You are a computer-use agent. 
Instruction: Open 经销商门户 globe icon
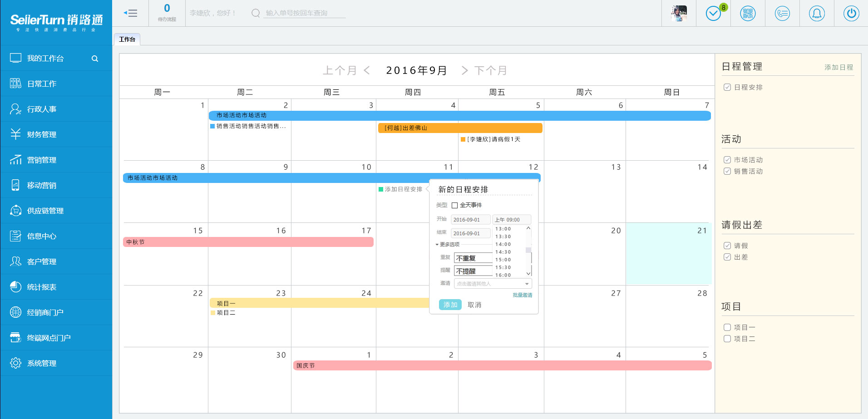coord(15,312)
